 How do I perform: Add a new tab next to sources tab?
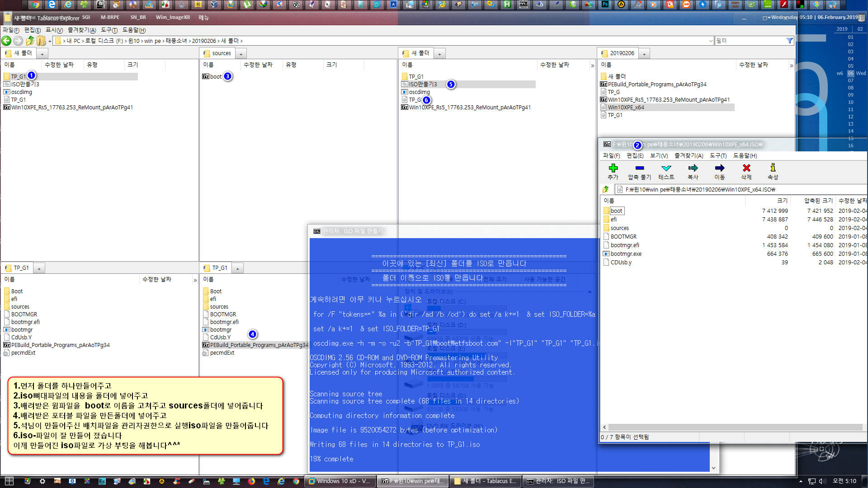tap(241, 54)
